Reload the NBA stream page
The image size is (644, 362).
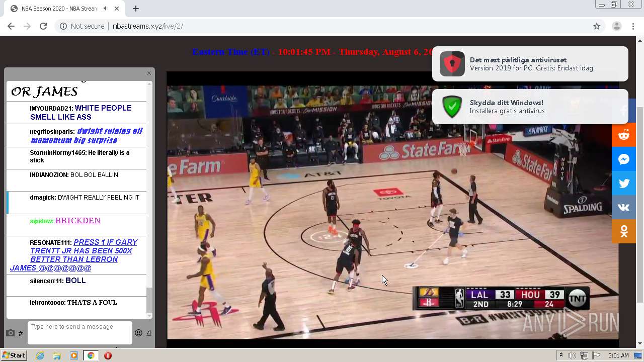click(x=43, y=26)
